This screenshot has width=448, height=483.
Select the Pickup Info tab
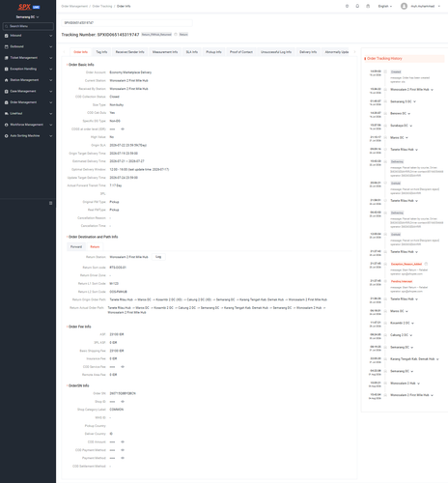coord(213,52)
